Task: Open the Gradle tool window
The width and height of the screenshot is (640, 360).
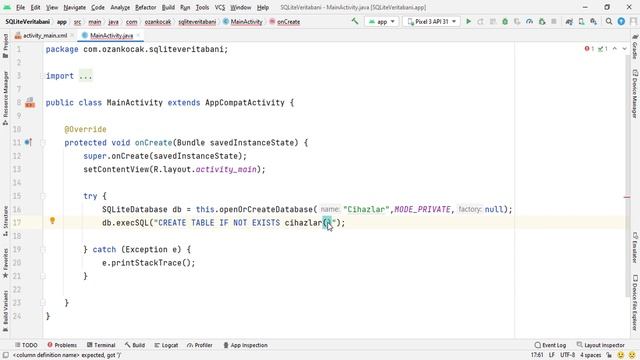Action: [635, 47]
